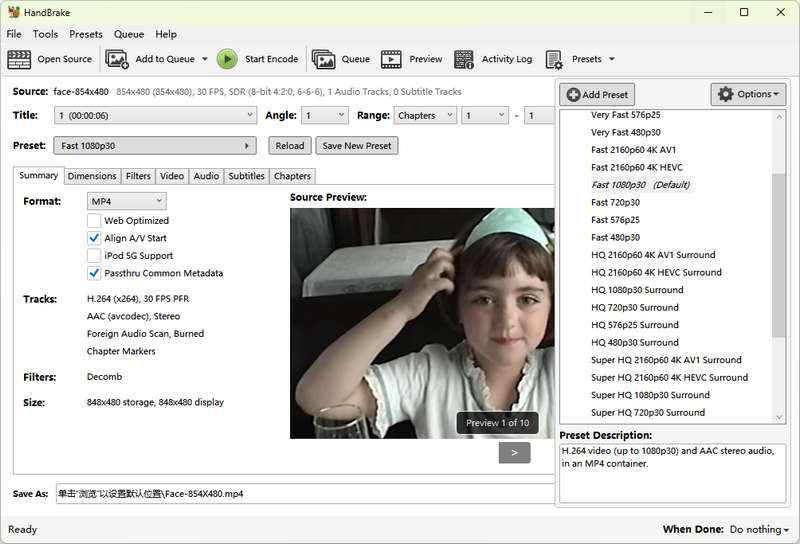Click the Save New Preset button

pyautogui.click(x=357, y=145)
